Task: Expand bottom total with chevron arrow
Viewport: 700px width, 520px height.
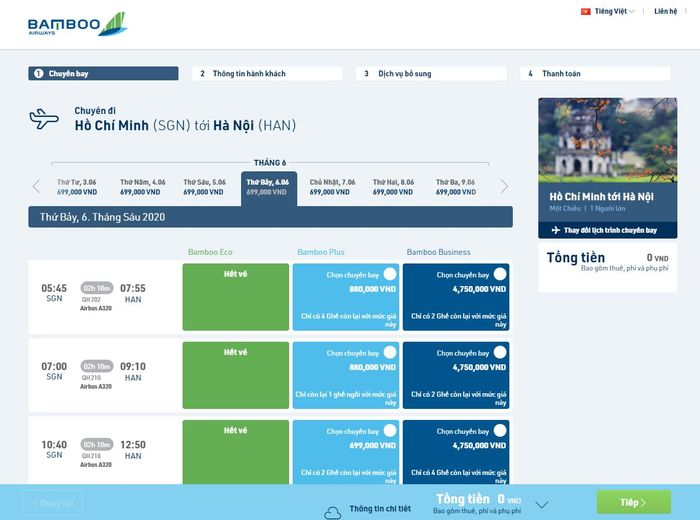Action: click(x=542, y=505)
